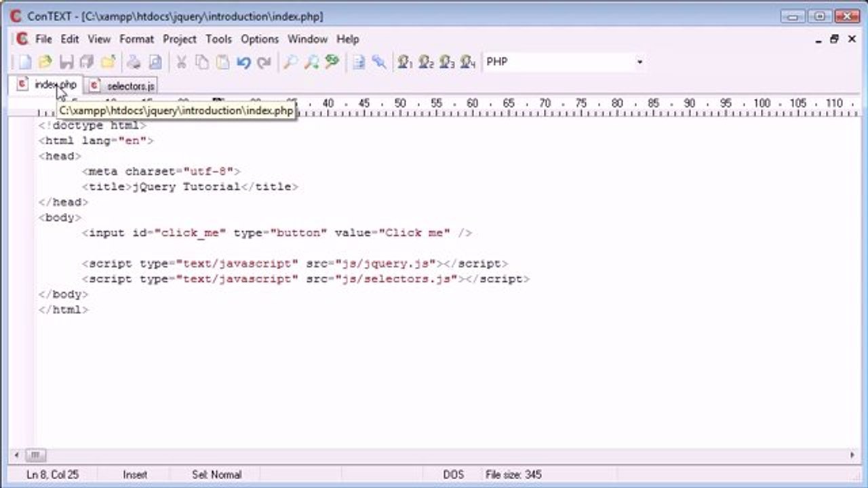The image size is (868, 488).
Task: Click the Print icon
Action: [x=134, y=62]
